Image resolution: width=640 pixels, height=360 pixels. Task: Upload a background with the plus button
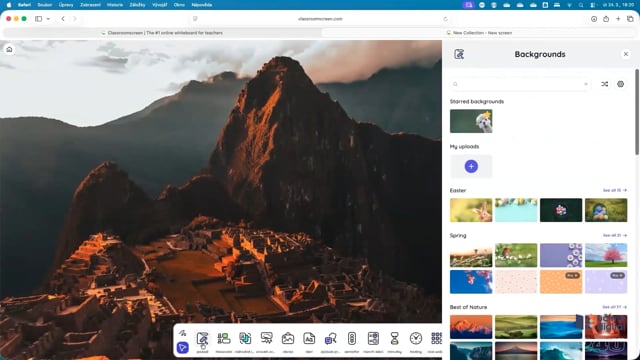471,166
